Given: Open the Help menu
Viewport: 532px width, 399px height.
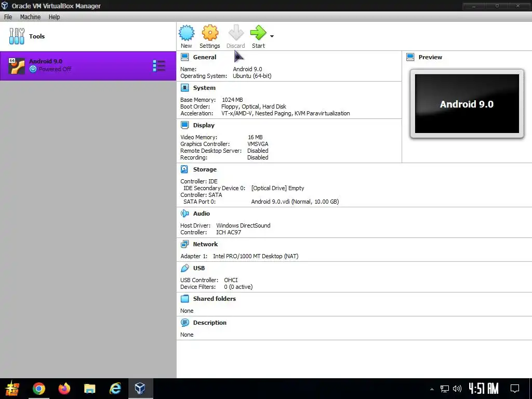Looking at the screenshot, I should (x=54, y=17).
